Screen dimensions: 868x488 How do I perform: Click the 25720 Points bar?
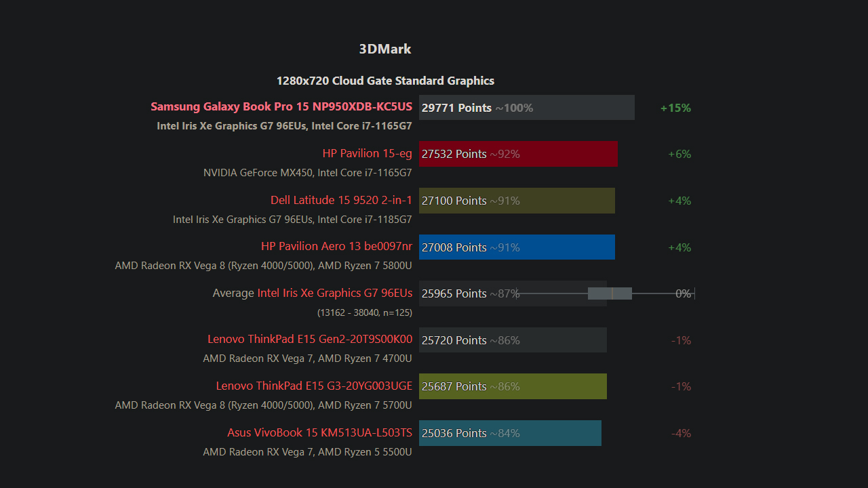(513, 340)
